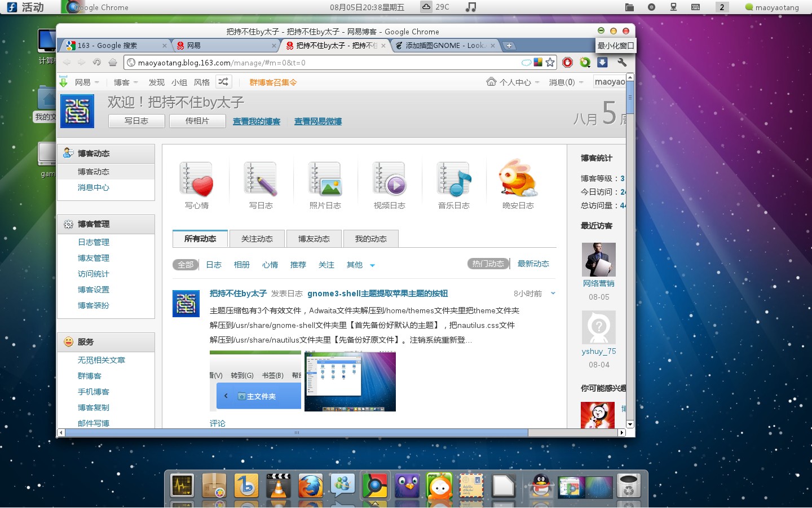Expand the 个人中心 dropdown
Screen dimensions: 812x508
pos(513,82)
